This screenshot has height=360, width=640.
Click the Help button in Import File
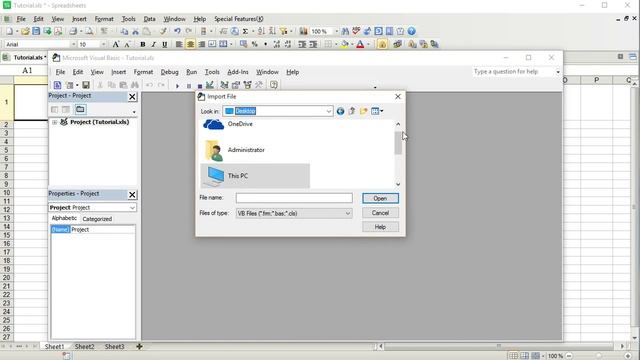tap(380, 227)
